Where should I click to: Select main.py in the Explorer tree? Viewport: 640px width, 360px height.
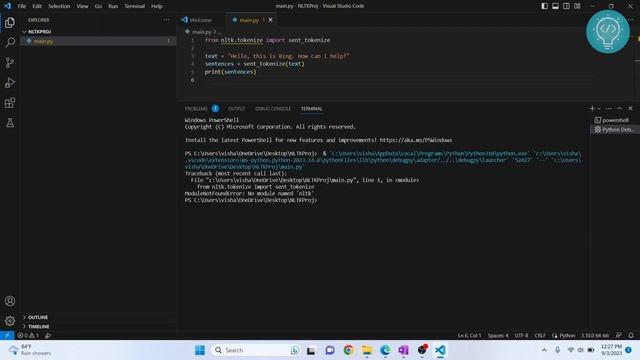98,41
